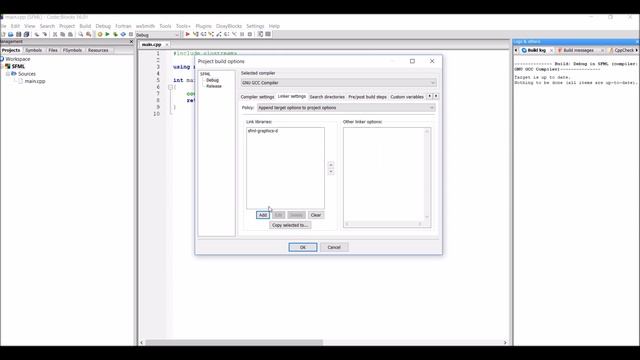Click the Step out debugger icon
The height and width of the screenshot is (360, 640).
pos(219,35)
